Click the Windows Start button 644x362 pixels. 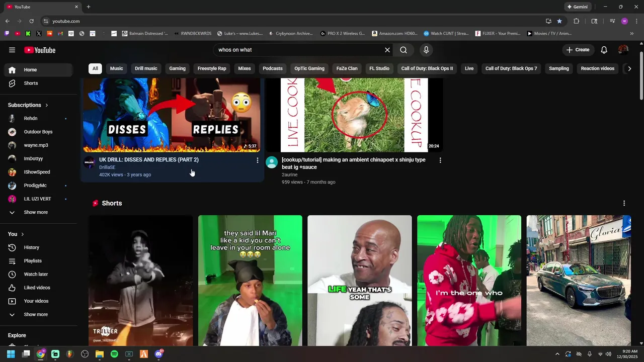(x=11, y=354)
